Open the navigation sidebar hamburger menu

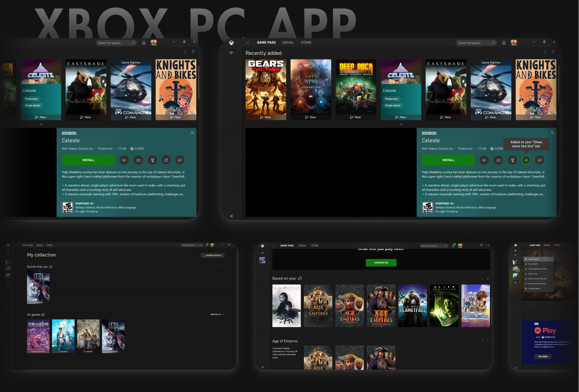tap(231, 53)
